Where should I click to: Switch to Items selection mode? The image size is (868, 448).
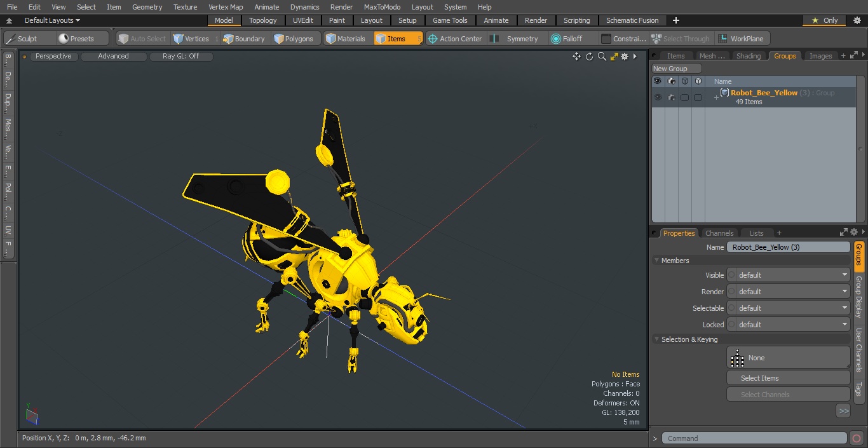(398, 39)
